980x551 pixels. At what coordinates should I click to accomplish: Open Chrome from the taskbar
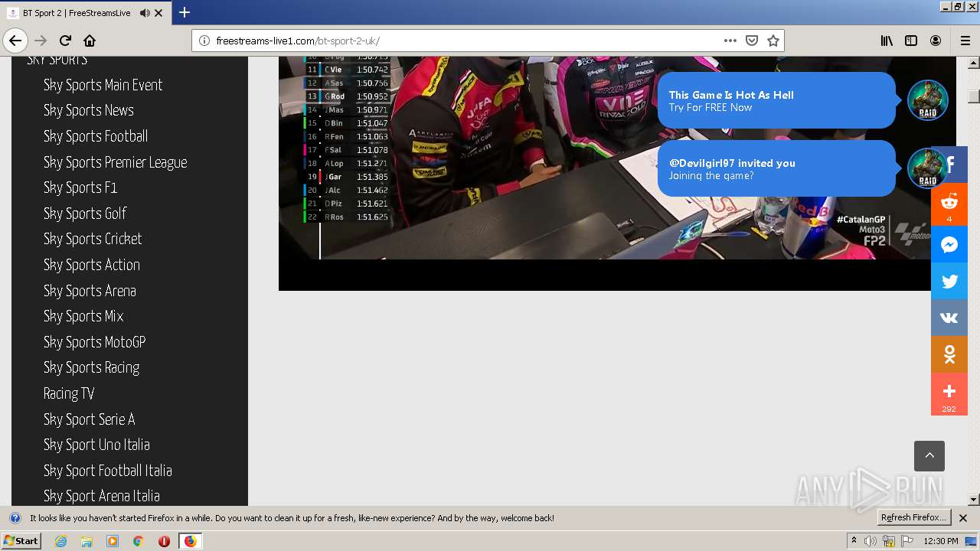(x=138, y=541)
